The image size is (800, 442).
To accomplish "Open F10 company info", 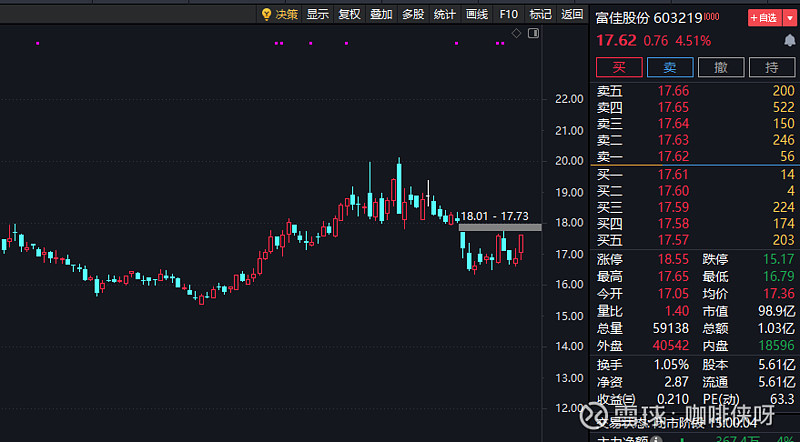I will [509, 14].
